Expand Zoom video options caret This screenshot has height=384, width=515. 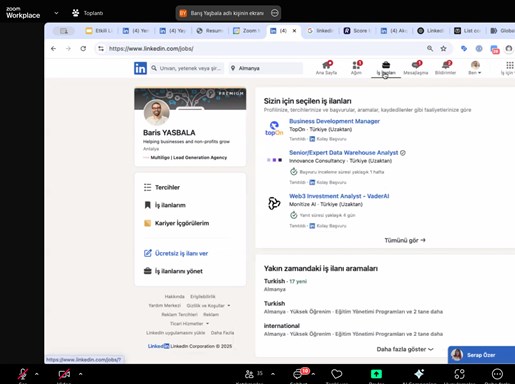[x=80, y=374]
